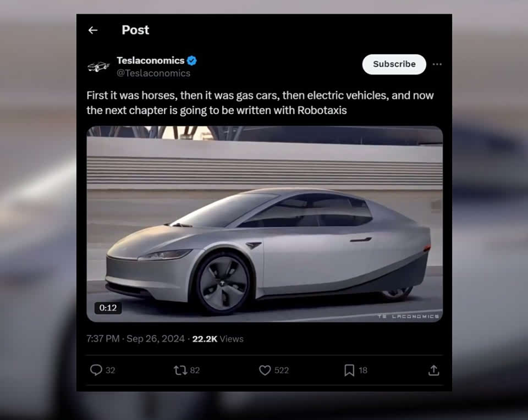
Task: Click the 82 reposts count
Action: pyautogui.click(x=195, y=371)
